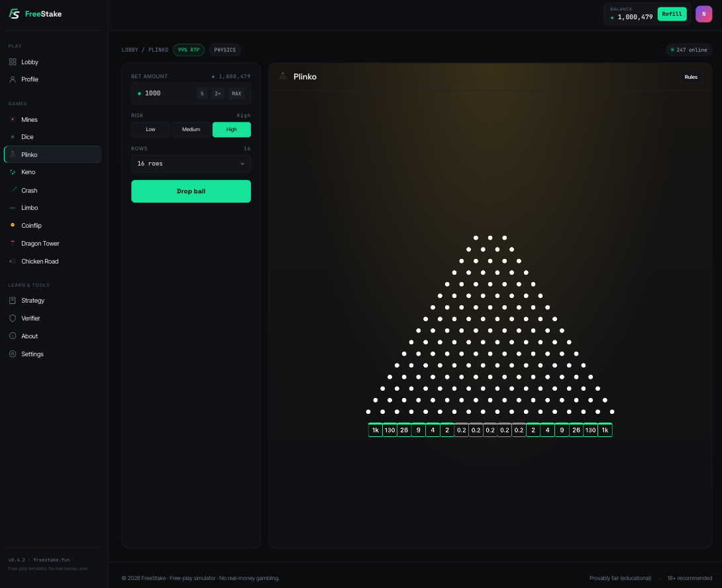Click the Settings gear icon
This screenshot has height=588, width=722.
click(x=13, y=354)
